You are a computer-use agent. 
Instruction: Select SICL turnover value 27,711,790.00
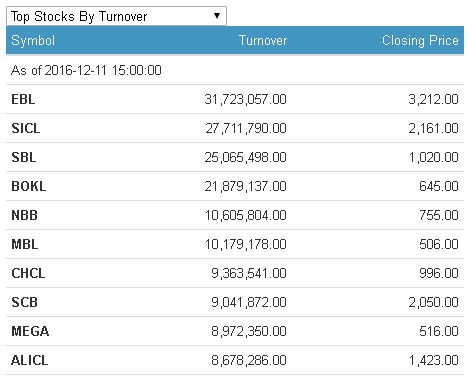click(x=246, y=128)
